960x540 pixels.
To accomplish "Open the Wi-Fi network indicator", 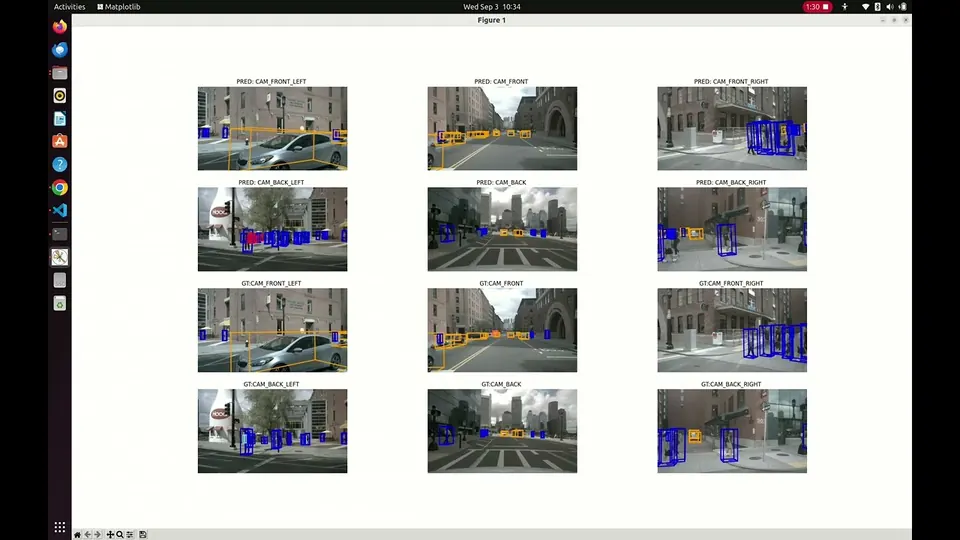I will (865, 7).
